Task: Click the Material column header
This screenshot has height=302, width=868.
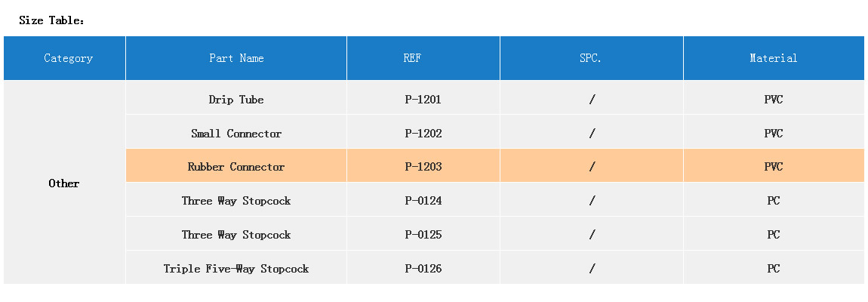Action: [x=773, y=58]
